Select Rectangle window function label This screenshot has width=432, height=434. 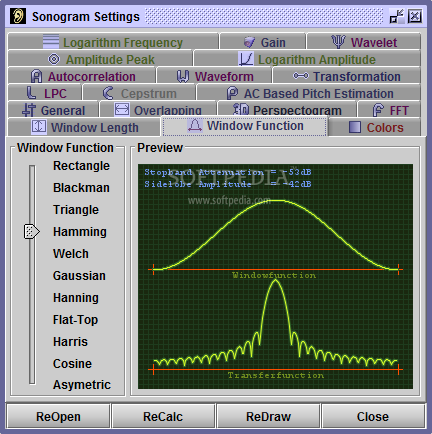coord(81,166)
